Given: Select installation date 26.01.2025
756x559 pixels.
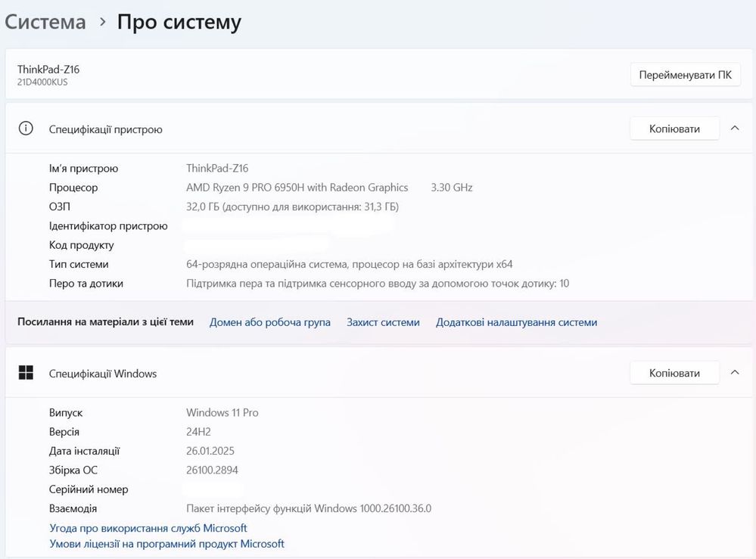Looking at the screenshot, I should pyautogui.click(x=210, y=451).
